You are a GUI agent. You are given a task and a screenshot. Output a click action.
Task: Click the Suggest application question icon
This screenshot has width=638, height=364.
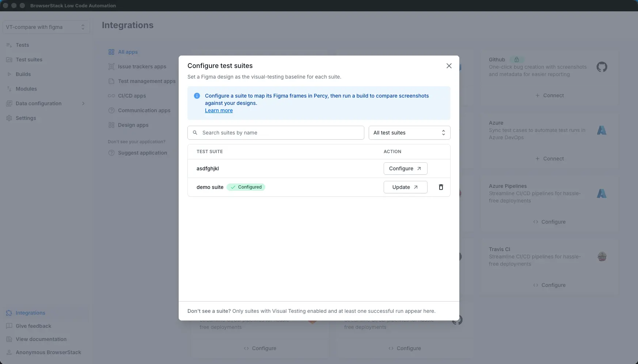[x=111, y=153]
